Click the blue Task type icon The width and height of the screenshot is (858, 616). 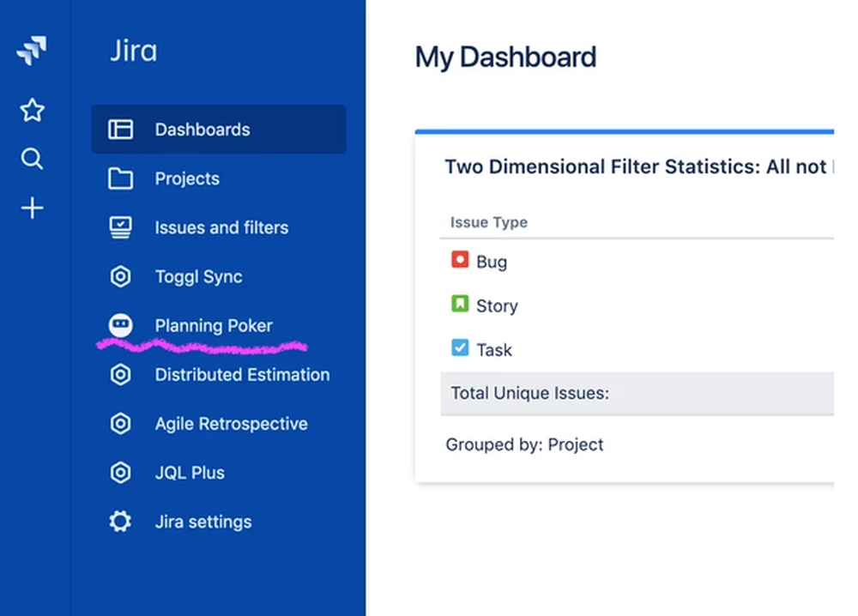pyautogui.click(x=460, y=347)
